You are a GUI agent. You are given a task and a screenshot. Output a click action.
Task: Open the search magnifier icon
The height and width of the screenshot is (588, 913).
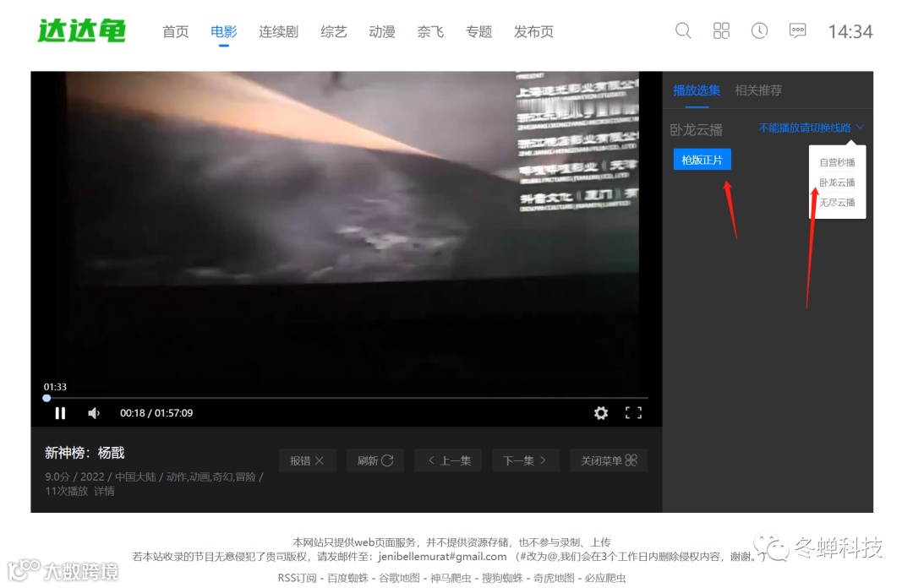pos(683,30)
